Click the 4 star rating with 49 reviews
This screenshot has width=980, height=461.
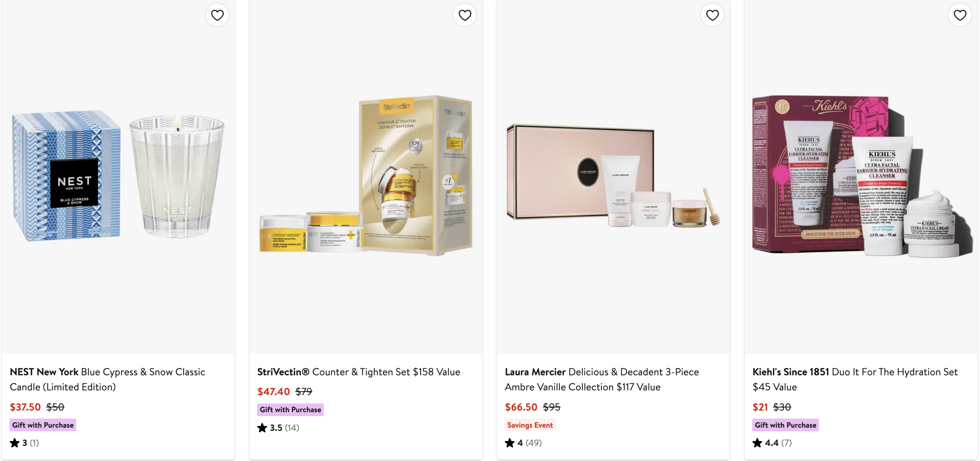point(523,443)
